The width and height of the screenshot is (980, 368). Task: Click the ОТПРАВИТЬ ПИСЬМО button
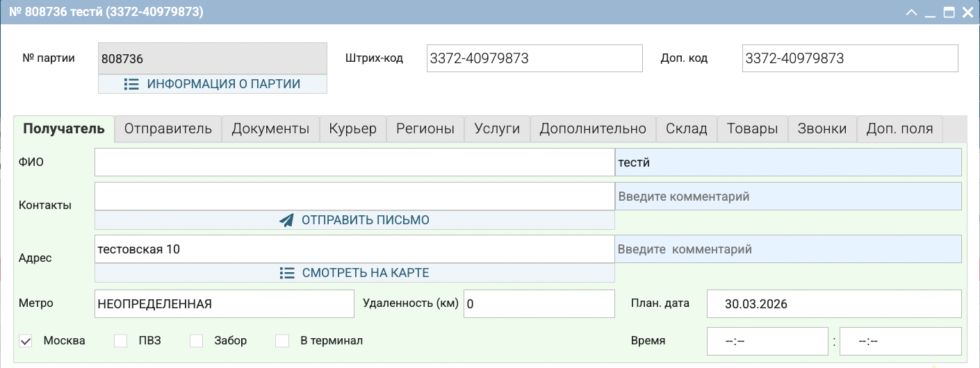click(354, 220)
